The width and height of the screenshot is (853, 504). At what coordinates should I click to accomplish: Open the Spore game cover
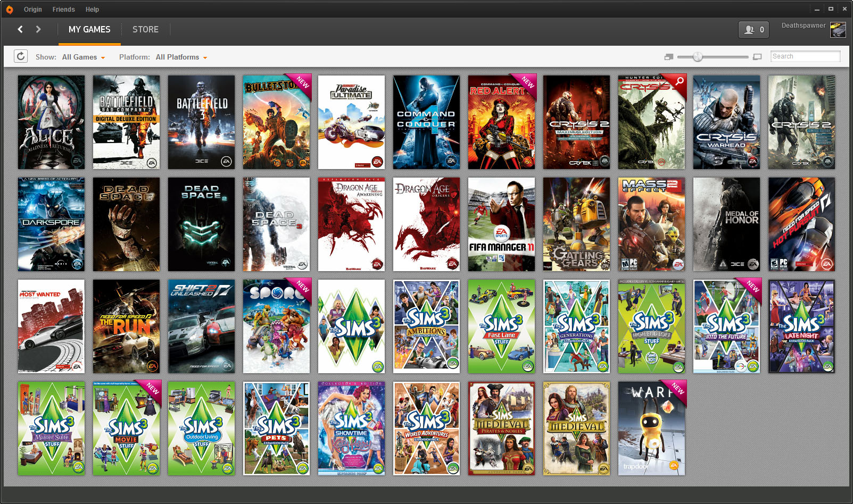pyautogui.click(x=276, y=326)
